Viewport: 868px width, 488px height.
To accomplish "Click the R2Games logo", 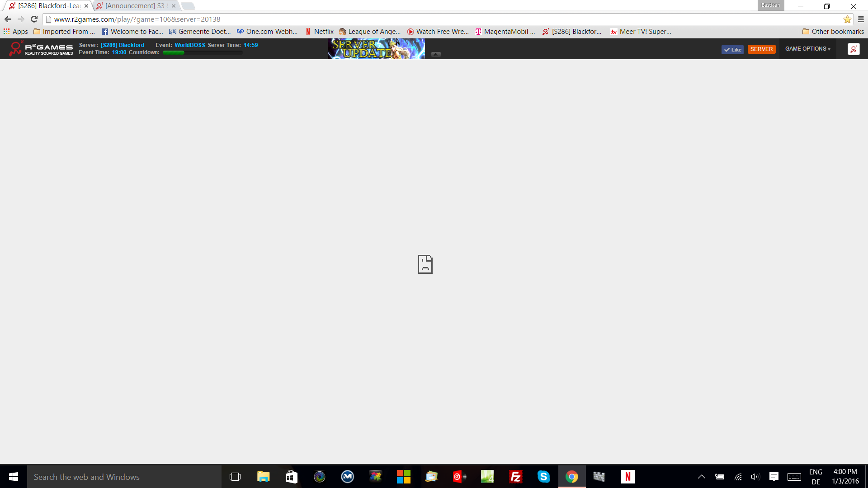I will (x=41, y=49).
